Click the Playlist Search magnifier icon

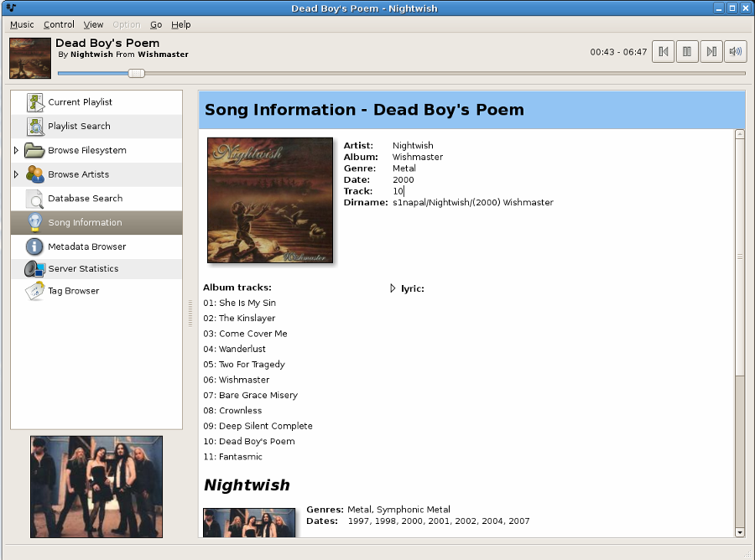pos(35,126)
